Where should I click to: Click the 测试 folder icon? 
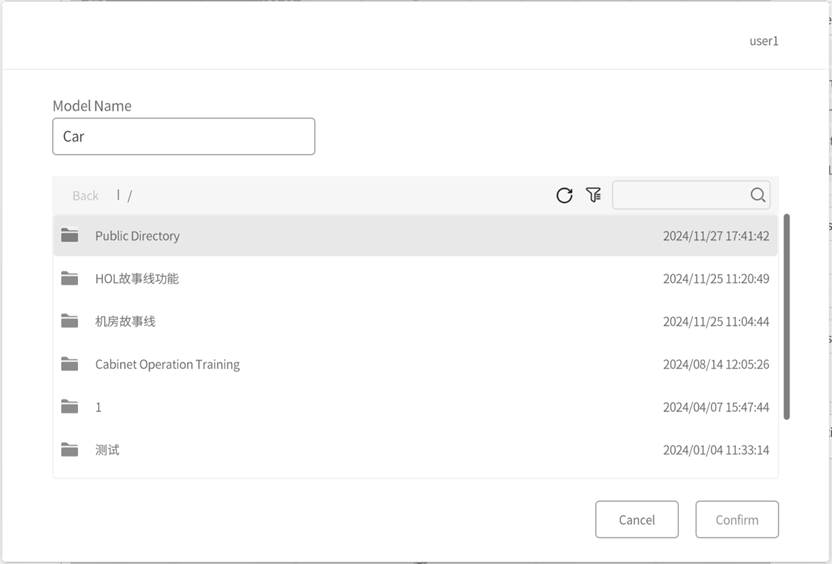[x=69, y=450]
